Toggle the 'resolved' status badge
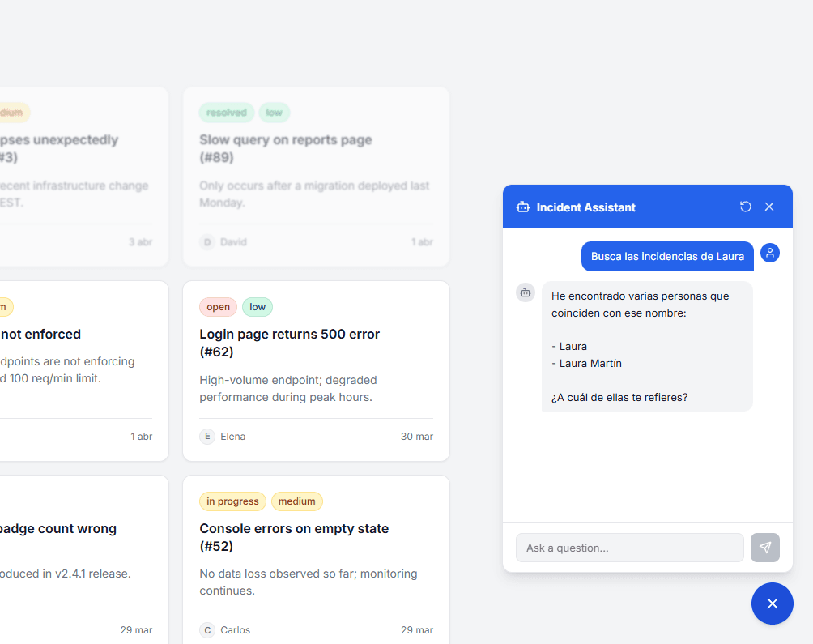The image size is (813, 644). tap(226, 113)
